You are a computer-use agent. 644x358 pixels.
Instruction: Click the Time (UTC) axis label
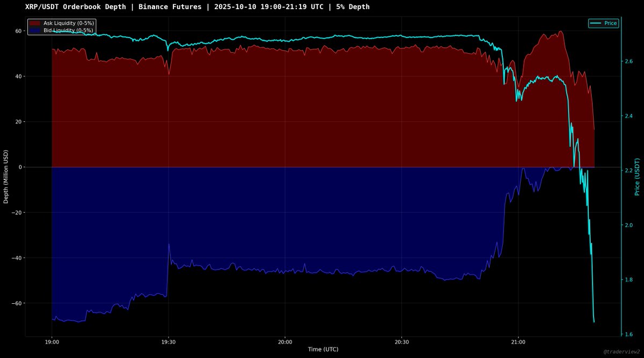click(324, 349)
